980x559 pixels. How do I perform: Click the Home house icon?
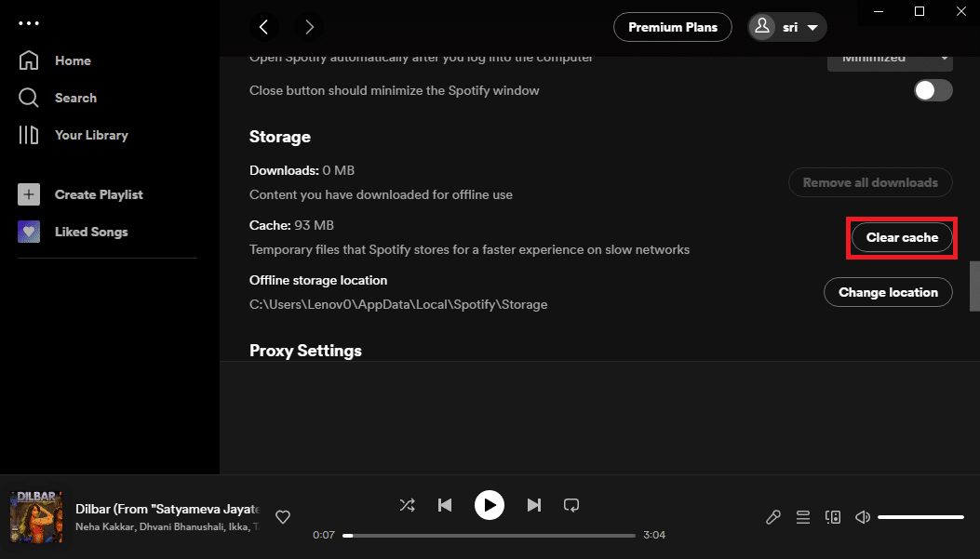point(29,60)
